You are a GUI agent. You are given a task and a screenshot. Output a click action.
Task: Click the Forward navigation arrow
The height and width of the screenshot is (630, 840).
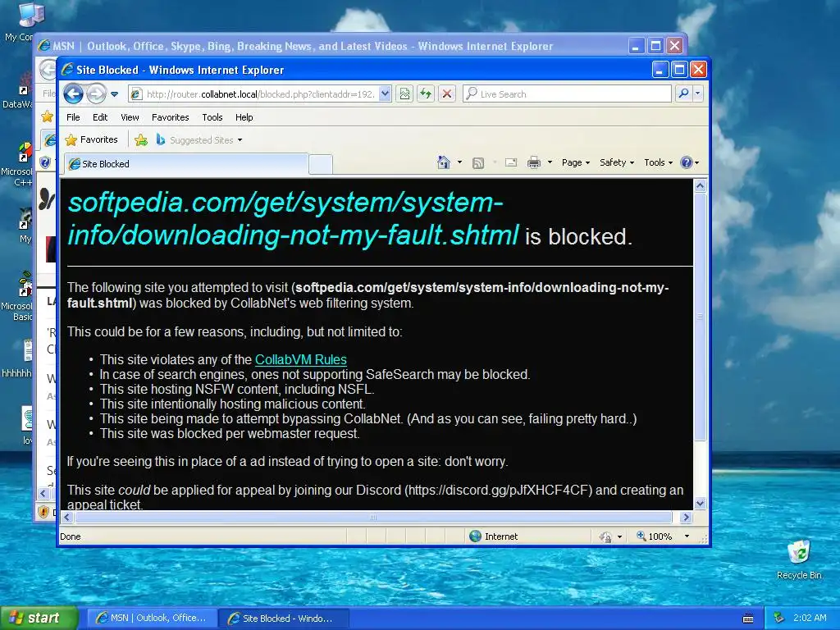[x=97, y=94]
